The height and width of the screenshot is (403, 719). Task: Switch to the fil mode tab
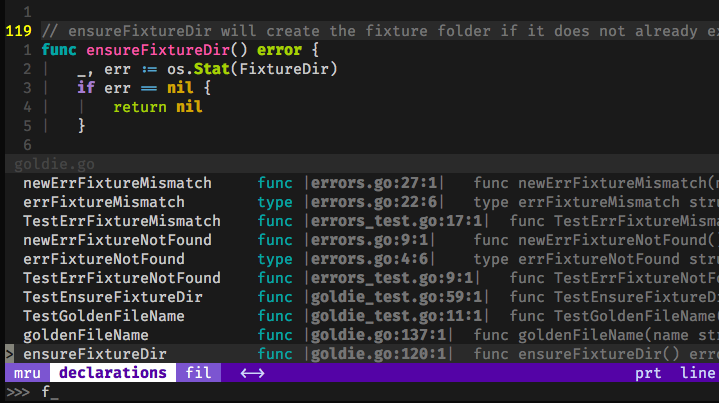tap(198, 373)
